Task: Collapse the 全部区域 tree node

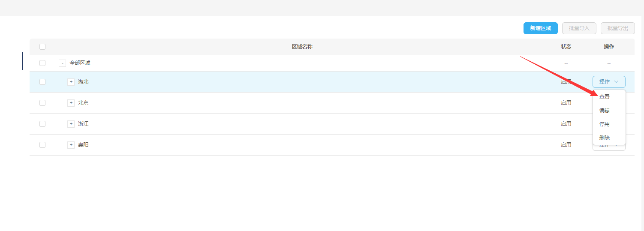Action: point(63,63)
